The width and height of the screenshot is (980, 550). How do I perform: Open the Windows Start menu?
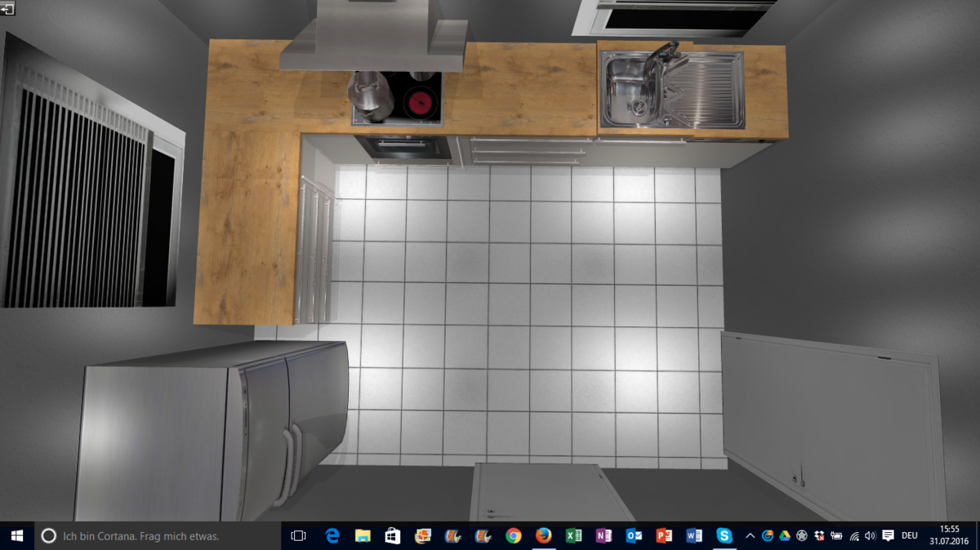[x=16, y=536]
